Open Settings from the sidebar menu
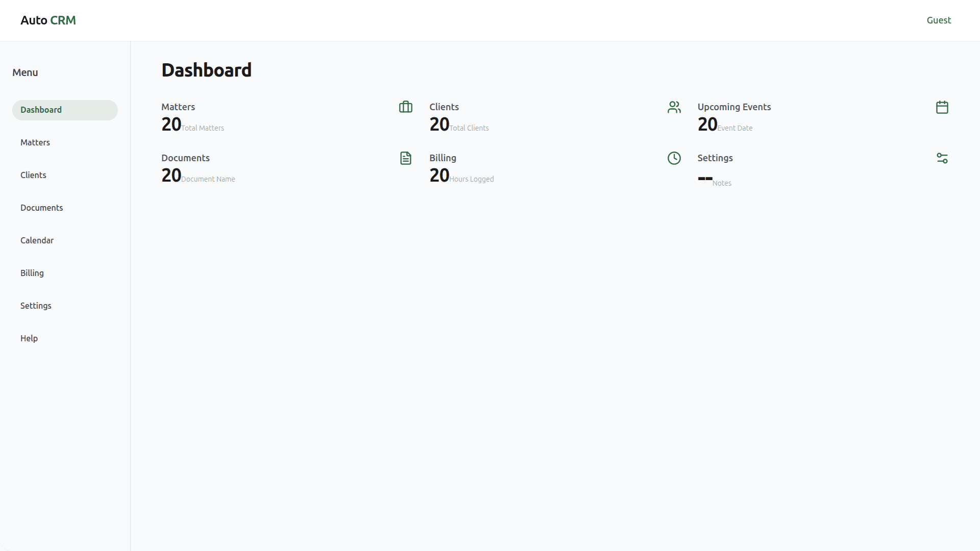The width and height of the screenshot is (980, 551). coord(36,306)
